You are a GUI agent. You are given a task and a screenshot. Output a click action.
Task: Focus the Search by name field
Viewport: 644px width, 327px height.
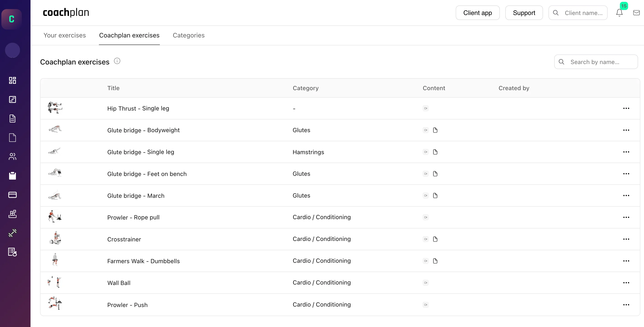point(596,62)
